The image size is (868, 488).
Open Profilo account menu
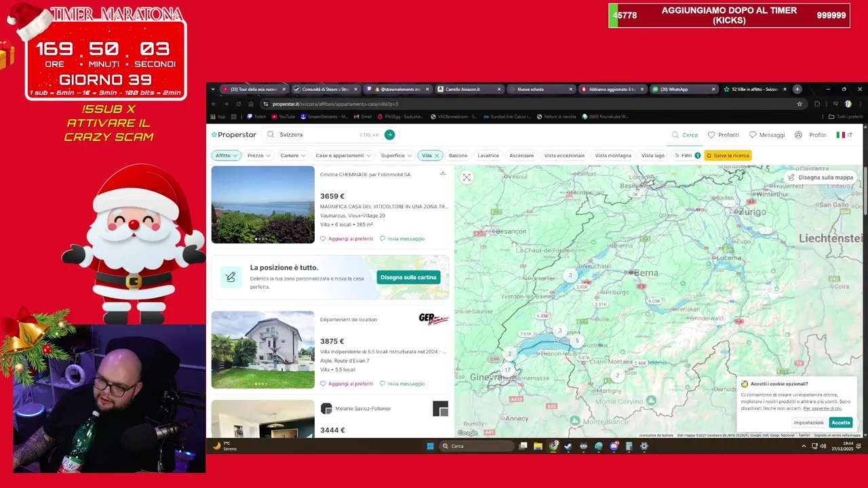point(810,135)
